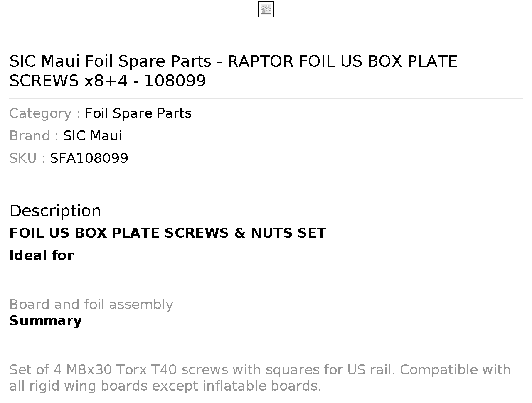Open the Foil Spare Parts category link

tap(138, 113)
